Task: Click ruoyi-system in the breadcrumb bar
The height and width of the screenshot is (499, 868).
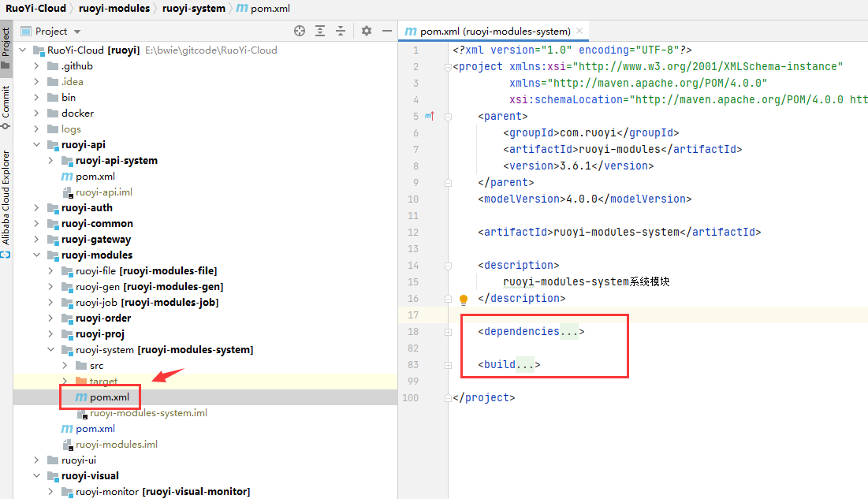Action: pos(194,9)
